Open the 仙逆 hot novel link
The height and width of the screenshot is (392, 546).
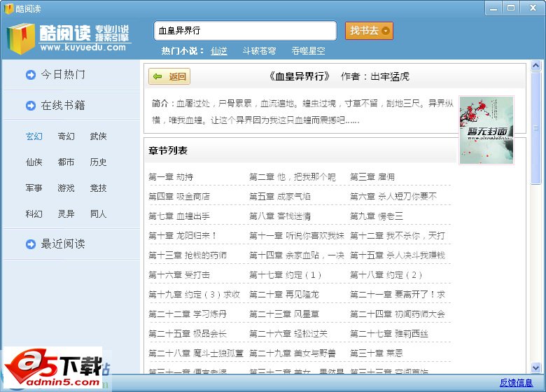click(x=219, y=51)
